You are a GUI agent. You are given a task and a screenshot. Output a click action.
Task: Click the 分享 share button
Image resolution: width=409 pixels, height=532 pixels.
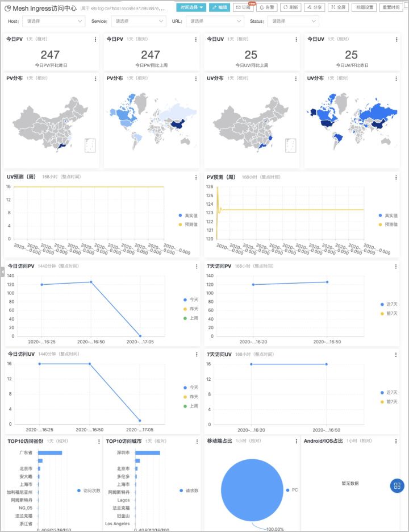point(314,7)
